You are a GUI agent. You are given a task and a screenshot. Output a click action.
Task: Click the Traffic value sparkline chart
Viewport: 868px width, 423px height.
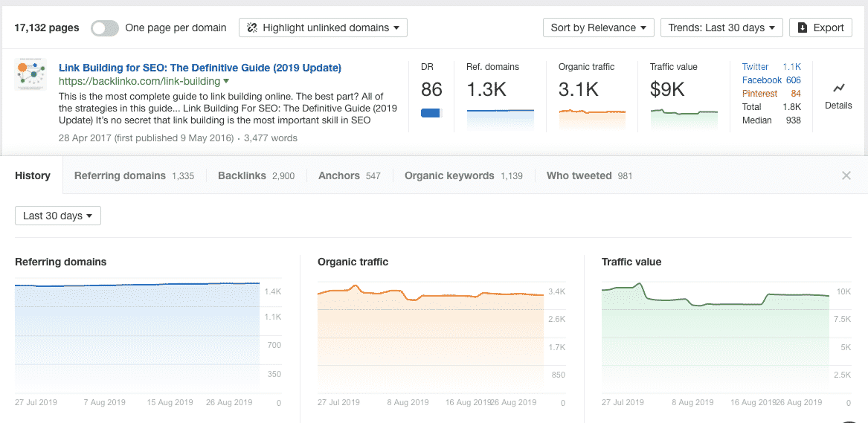pyautogui.click(x=684, y=120)
